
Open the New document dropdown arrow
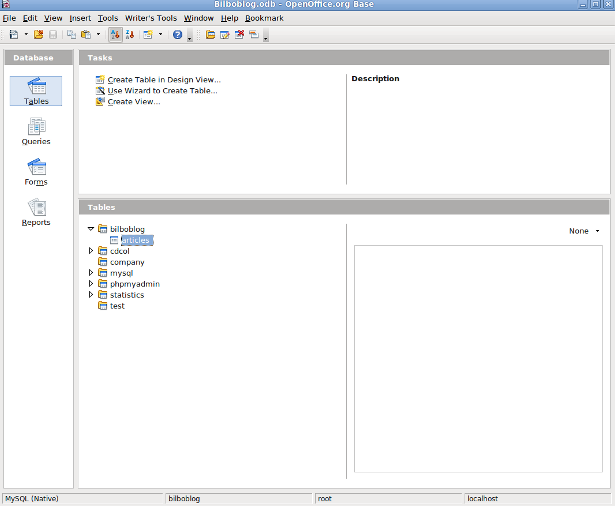pyautogui.click(x=26, y=35)
